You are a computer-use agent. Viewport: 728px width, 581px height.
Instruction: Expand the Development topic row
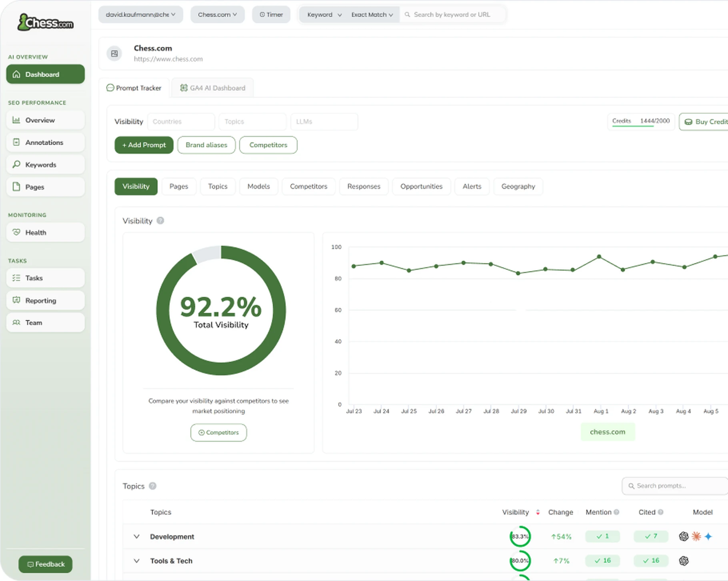point(136,537)
